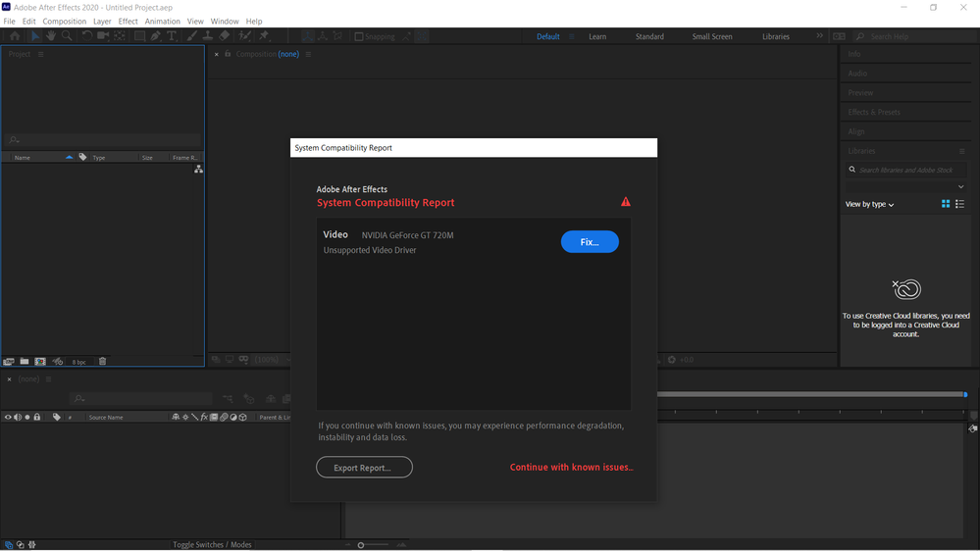Screen dimensions: 980x551
Task: Select the Rectangle shape tool
Action: coord(139,36)
